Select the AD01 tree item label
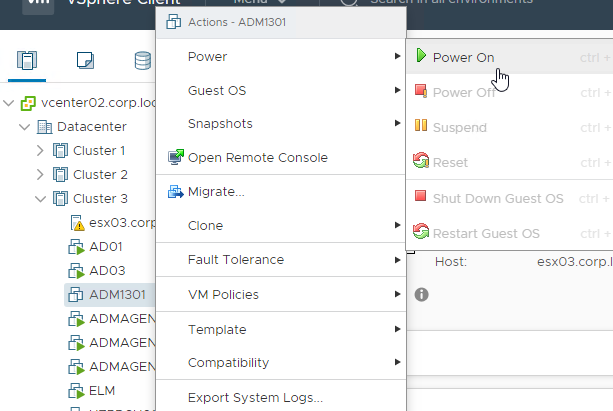The width and height of the screenshot is (613, 411). tap(106, 247)
